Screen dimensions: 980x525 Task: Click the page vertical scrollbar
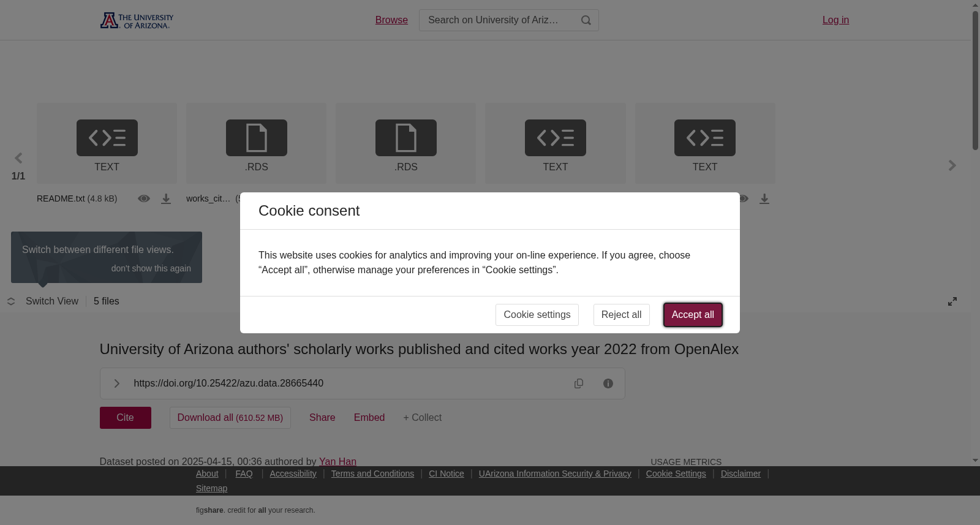point(975,80)
